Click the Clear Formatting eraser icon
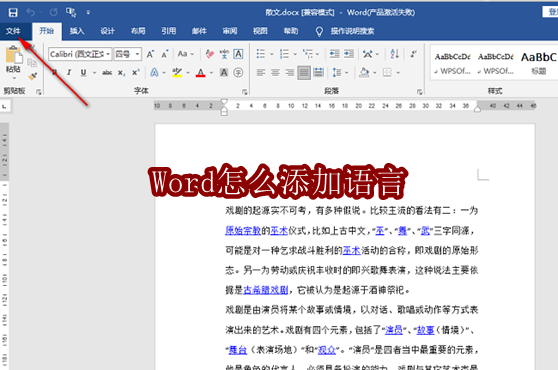558x370 pixels. tap(210, 54)
